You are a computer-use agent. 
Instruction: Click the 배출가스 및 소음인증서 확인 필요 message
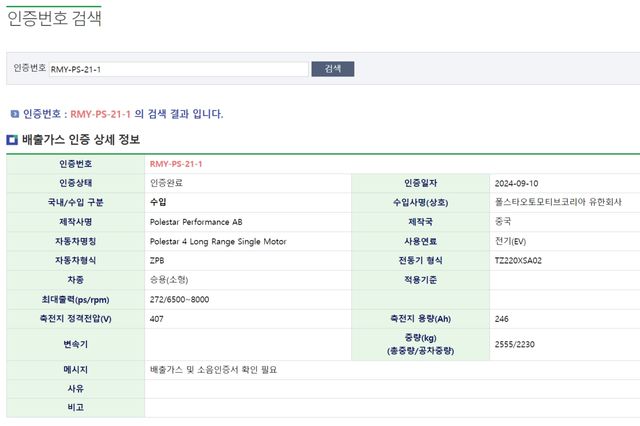click(211, 369)
